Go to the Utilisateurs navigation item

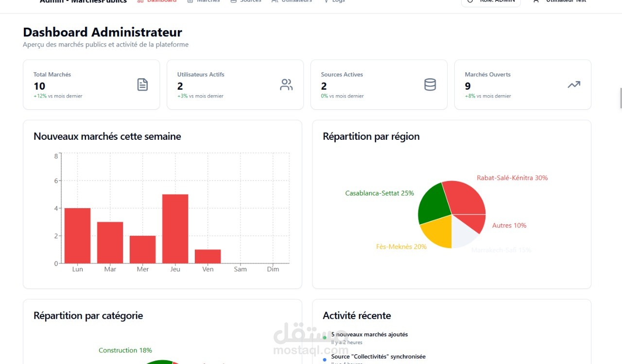pyautogui.click(x=292, y=1)
